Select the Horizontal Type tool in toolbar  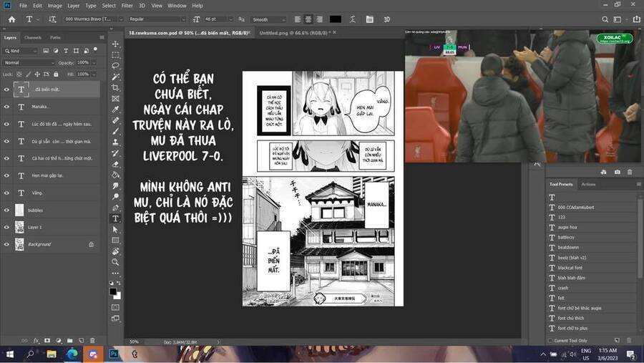[115, 218]
